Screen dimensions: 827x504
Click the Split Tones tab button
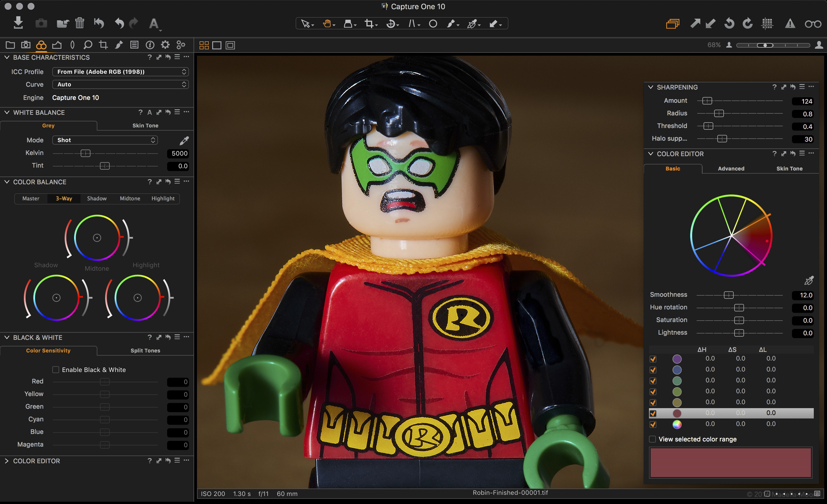coord(145,350)
